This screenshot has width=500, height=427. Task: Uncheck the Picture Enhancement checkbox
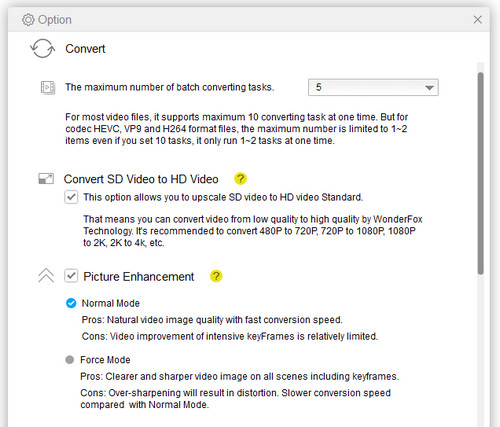click(x=71, y=276)
